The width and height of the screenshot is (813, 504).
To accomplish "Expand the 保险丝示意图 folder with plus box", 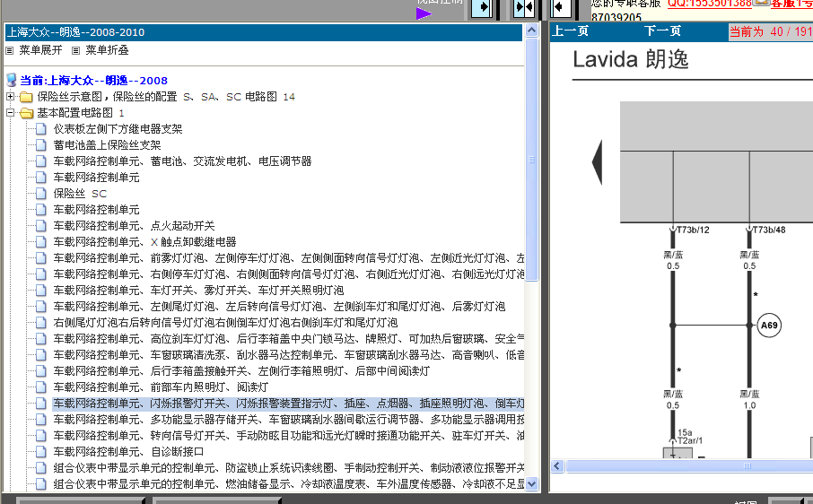I will 10,96.
